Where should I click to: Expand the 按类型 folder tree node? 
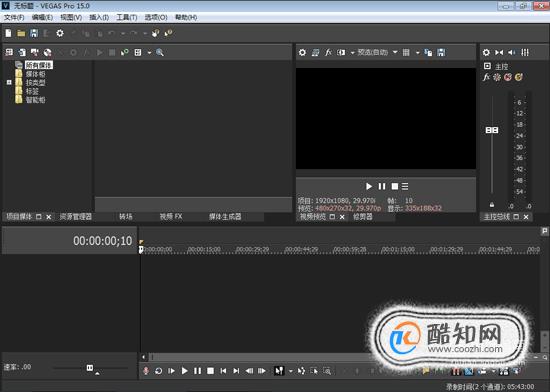(9, 83)
